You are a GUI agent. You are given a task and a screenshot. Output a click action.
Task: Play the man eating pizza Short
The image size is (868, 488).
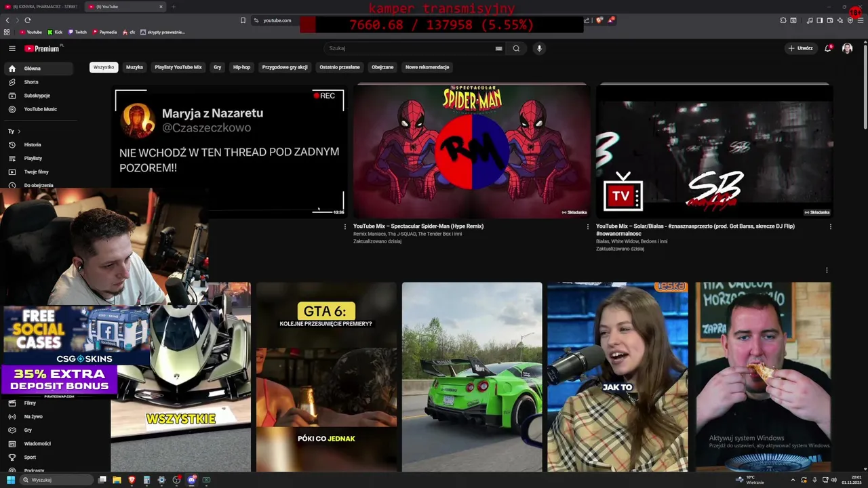763,377
